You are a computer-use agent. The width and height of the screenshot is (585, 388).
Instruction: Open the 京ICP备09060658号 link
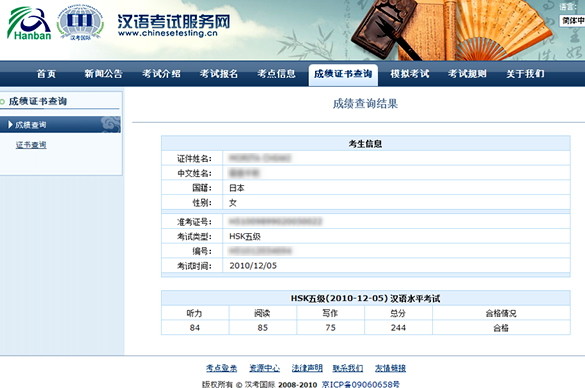pyautogui.click(x=361, y=384)
